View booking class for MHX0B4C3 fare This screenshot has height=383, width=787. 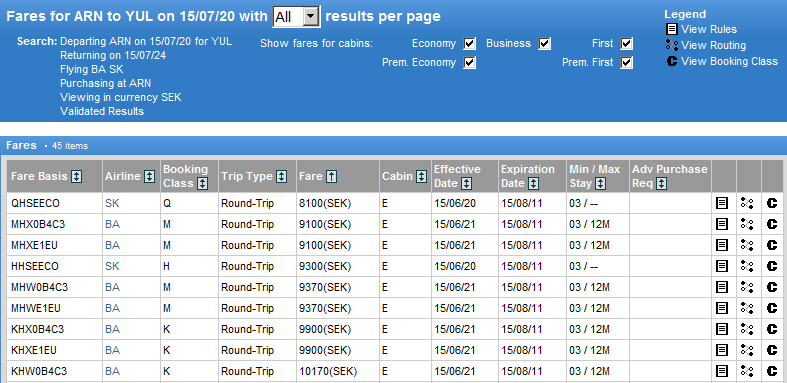pos(772,224)
